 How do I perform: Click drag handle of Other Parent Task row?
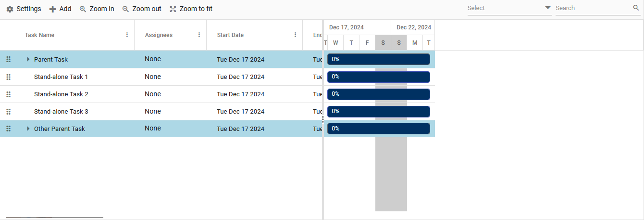8,129
